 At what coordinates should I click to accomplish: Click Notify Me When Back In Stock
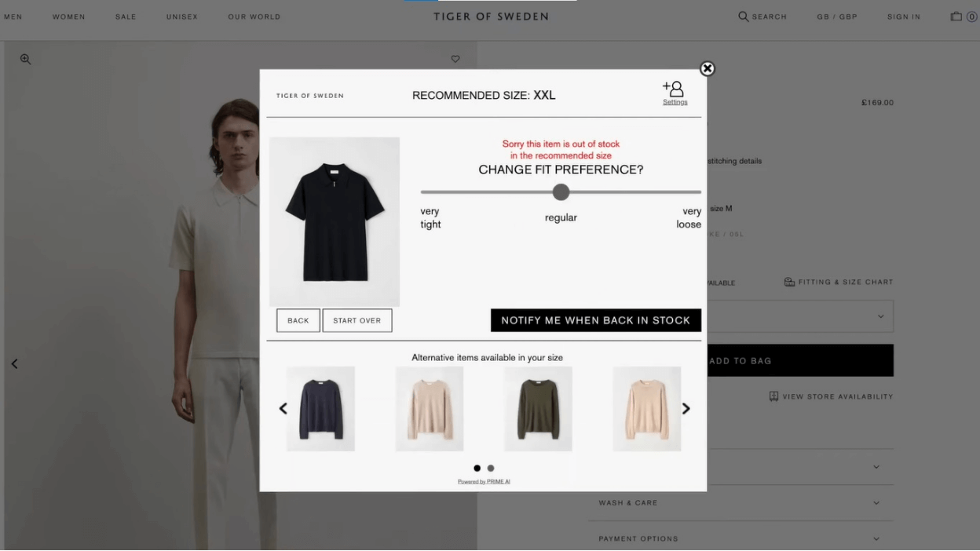click(x=596, y=320)
